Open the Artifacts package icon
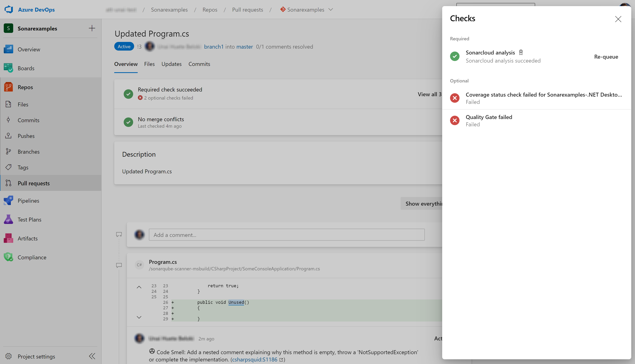The image size is (635, 364). click(8, 238)
